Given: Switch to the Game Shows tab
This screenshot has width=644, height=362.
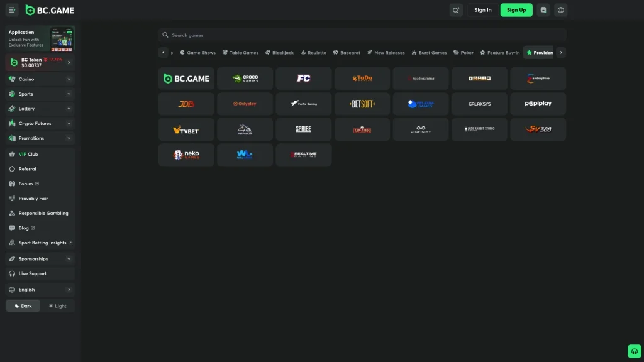Looking at the screenshot, I should (x=197, y=53).
